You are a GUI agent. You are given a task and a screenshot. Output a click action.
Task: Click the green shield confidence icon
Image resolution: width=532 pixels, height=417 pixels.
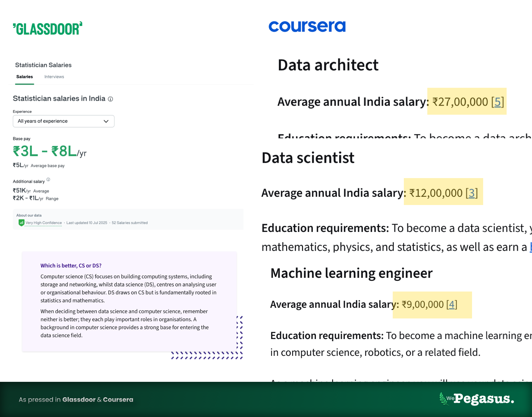pos(21,223)
